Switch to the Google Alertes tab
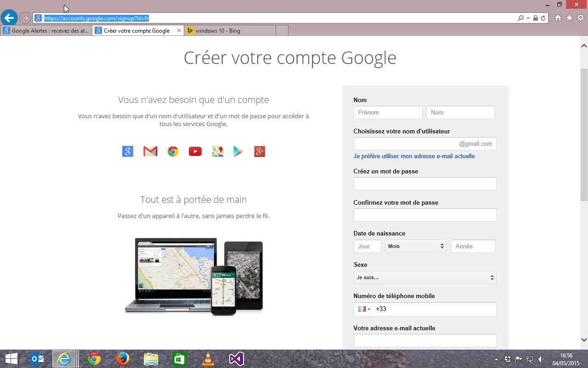The image size is (588, 368). coord(46,31)
